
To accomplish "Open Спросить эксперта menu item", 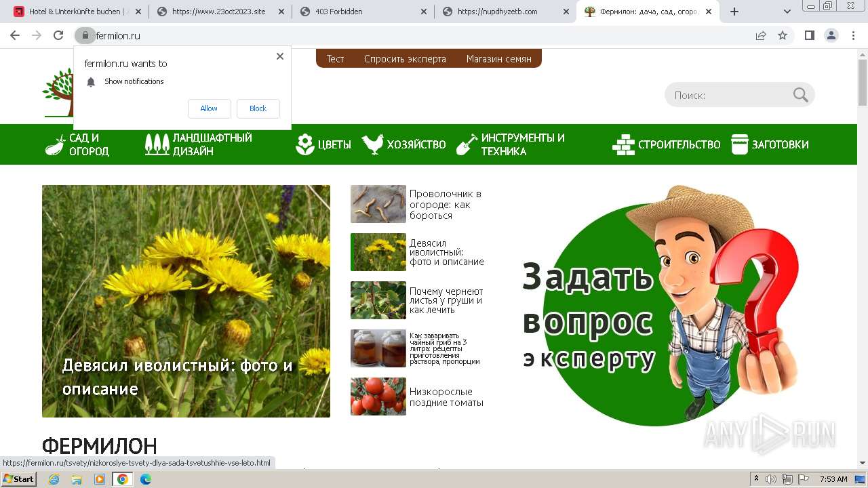I will tap(405, 59).
